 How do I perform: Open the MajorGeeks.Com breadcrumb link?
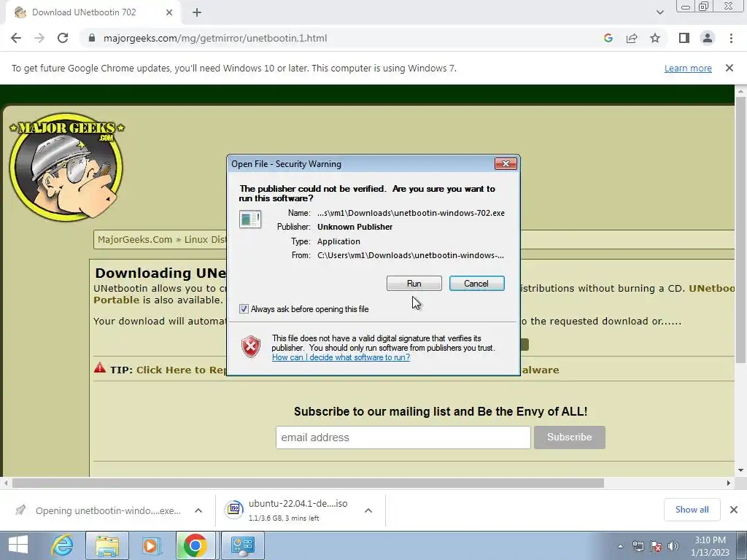pyautogui.click(x=135, y=239)
